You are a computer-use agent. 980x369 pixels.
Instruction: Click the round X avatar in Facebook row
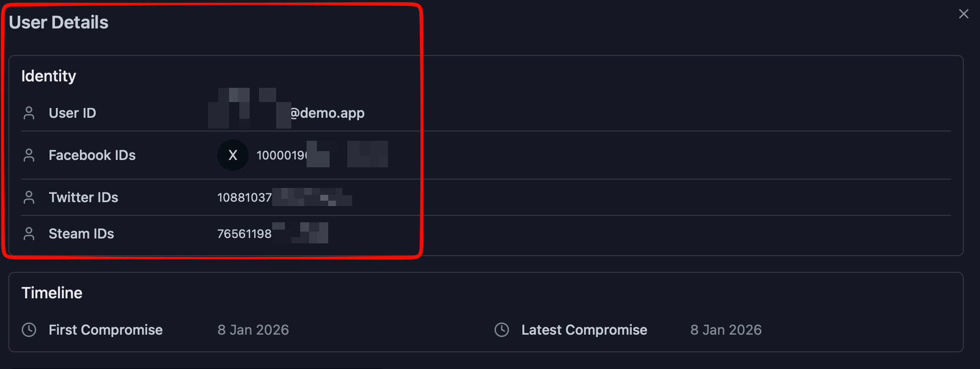click(232, 155)
